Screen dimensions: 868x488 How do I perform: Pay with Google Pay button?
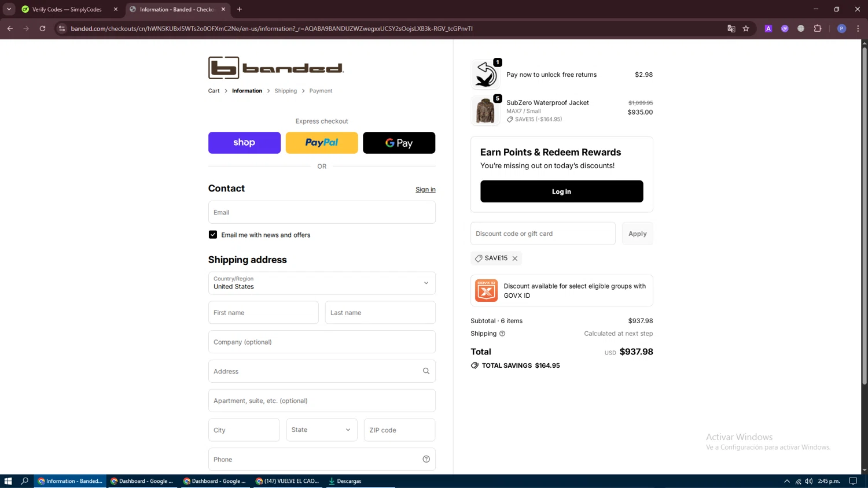click(x=399, y=143)
